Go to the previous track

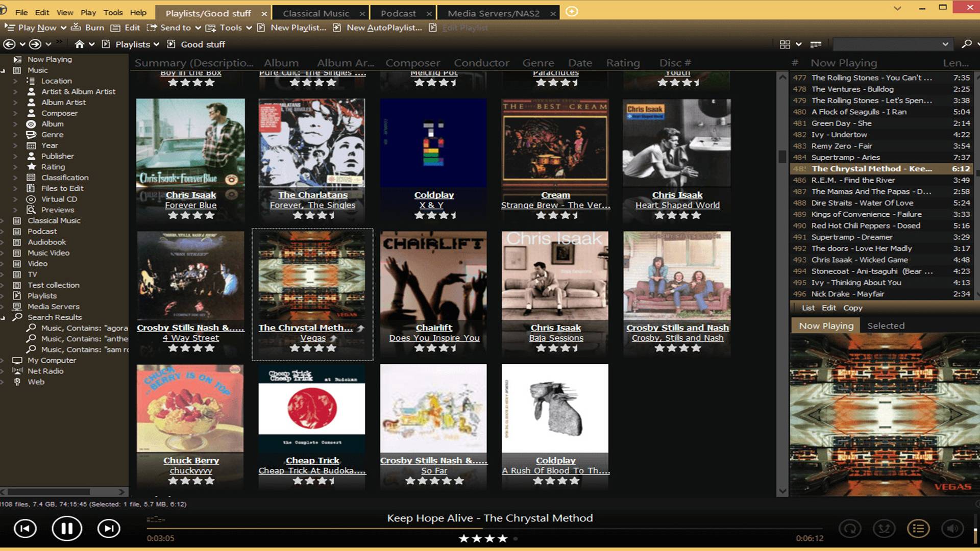click(25, 529)
